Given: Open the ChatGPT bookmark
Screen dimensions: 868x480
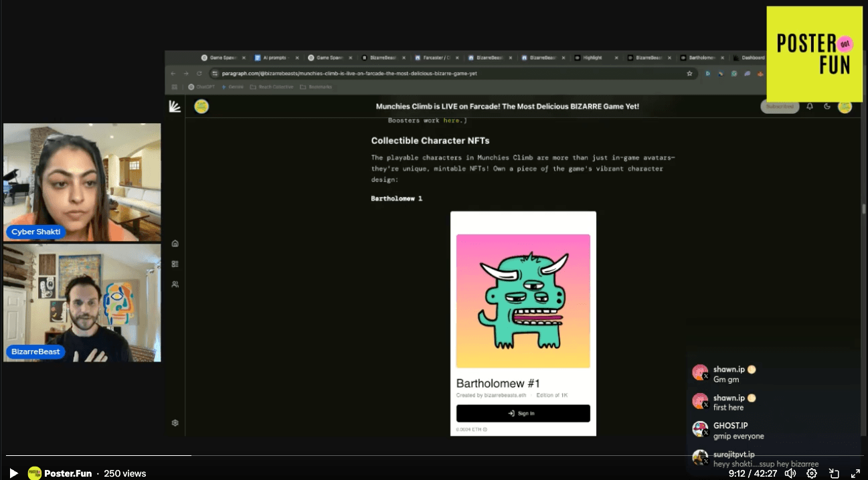Looking at the screenshot, I should [201, 87].
